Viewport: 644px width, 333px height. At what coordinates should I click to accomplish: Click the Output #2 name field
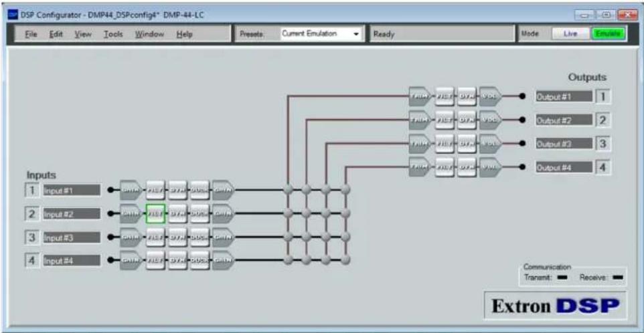click(x=564, y=120)
